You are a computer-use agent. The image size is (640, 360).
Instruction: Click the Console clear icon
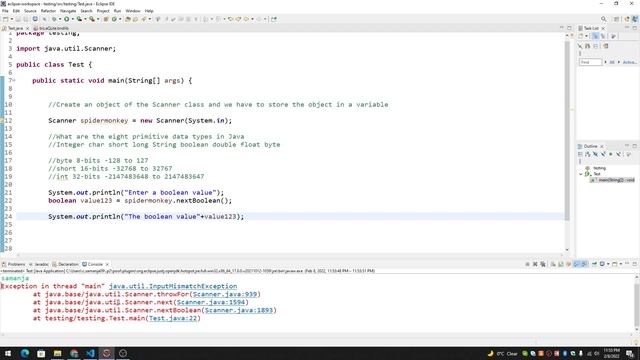coord(553,264)
